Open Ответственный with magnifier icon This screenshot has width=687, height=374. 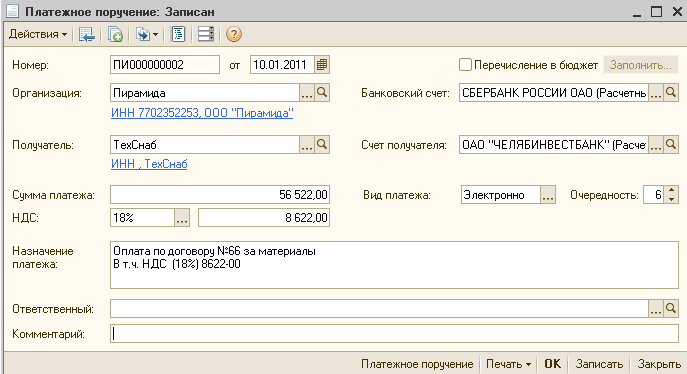671,309
